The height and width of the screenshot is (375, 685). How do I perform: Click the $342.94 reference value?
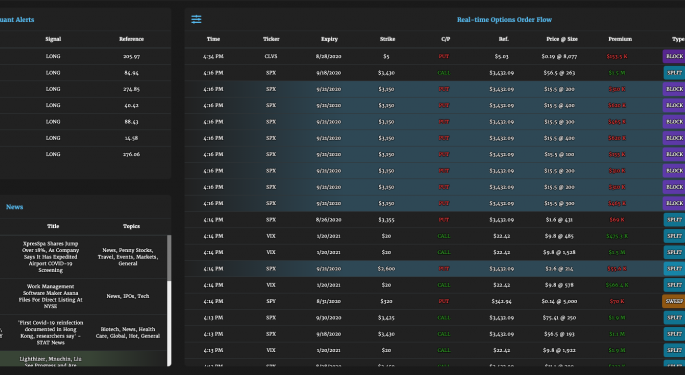tap(502, 301)
